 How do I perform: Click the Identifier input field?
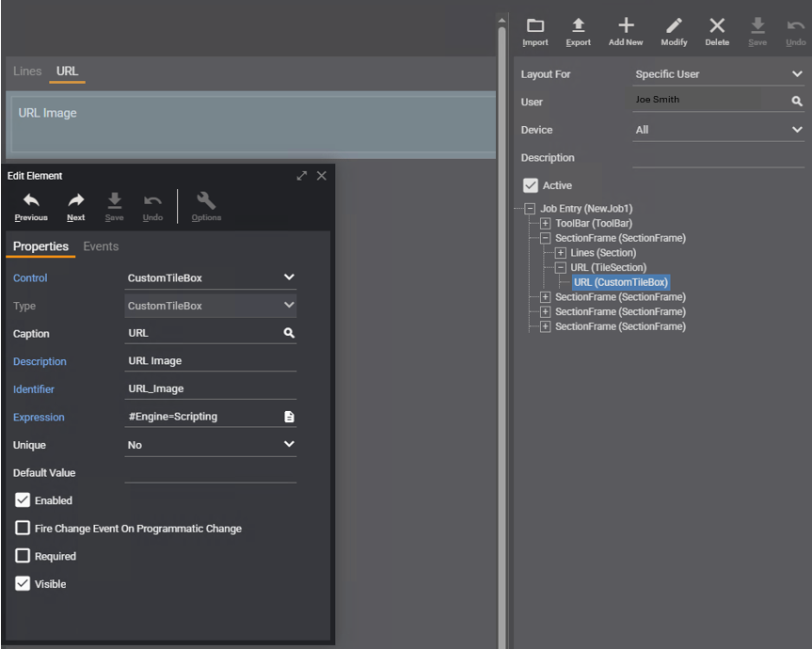(x=210, y=389)
